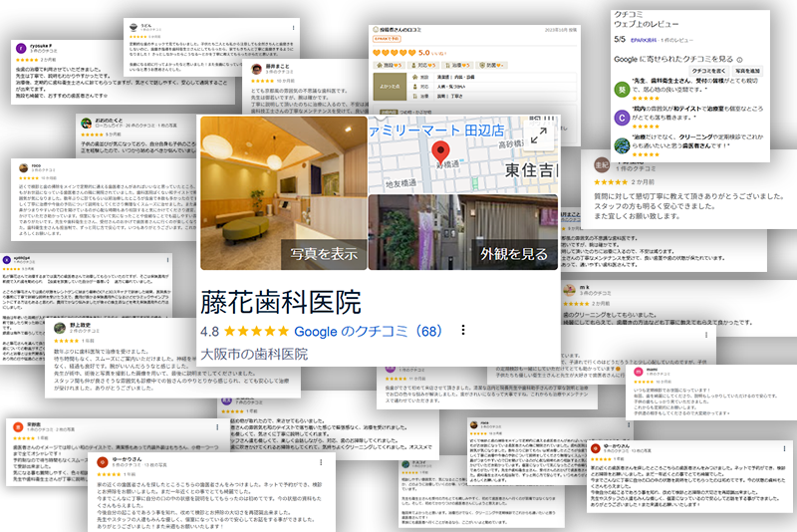Image resolution: width=797 pixels, height=532 pixels.
Task: Select the 治療 ♥5 rating tag
Action: click(457, 65)
